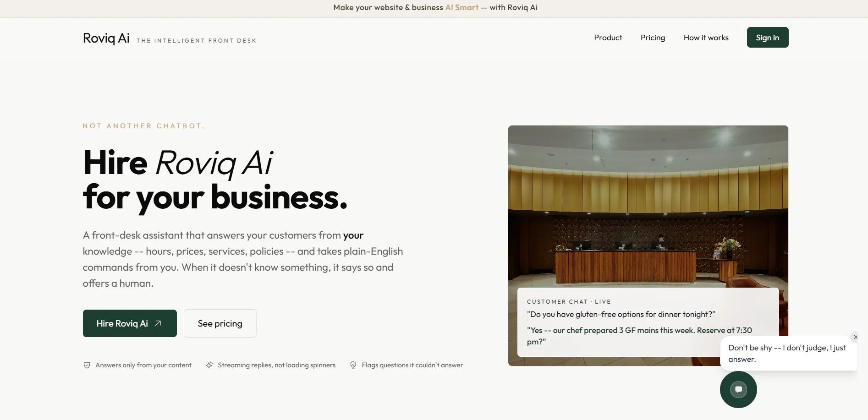Click the "Customer Chat · Live" card label
The image size is (868, 420).
click(569, 301)
